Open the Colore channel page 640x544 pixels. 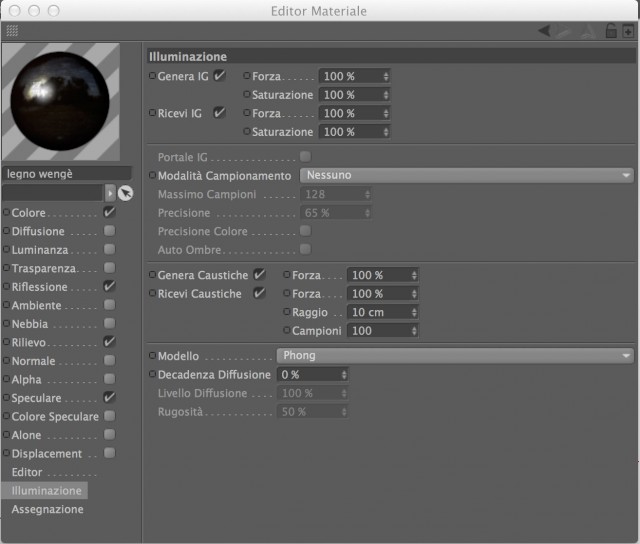click(x=28, y=213)
